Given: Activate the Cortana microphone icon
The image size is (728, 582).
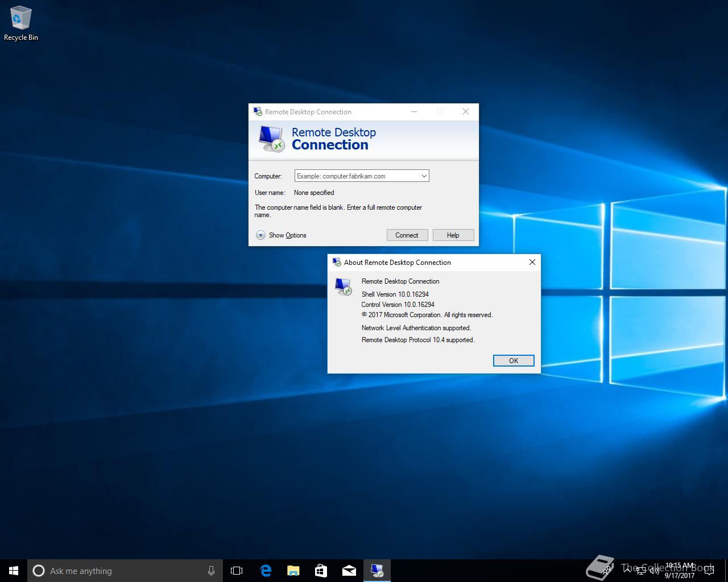Looking at the screenshot, I should coord(211,571).
